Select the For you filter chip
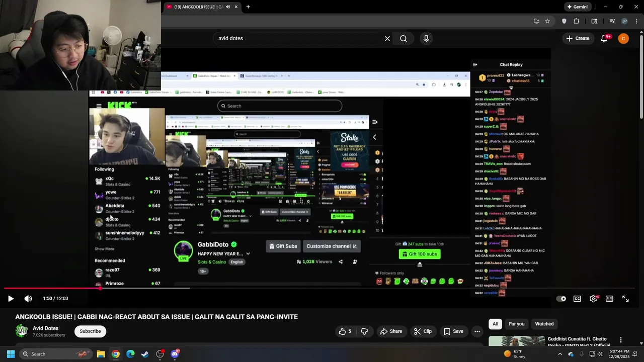Screen dimensions: 644x362 pyautogui.click(x=517, y=324)
